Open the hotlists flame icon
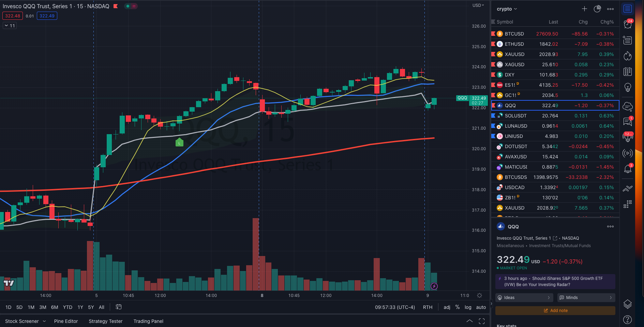The height and width of the screenshot is (327, 644). pyautogui.click(x=628, y=56)
